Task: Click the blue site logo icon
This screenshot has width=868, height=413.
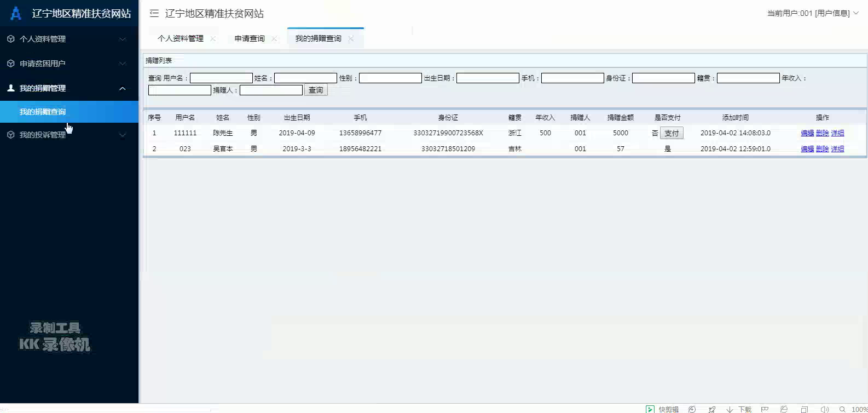Action: click(16, 14)
